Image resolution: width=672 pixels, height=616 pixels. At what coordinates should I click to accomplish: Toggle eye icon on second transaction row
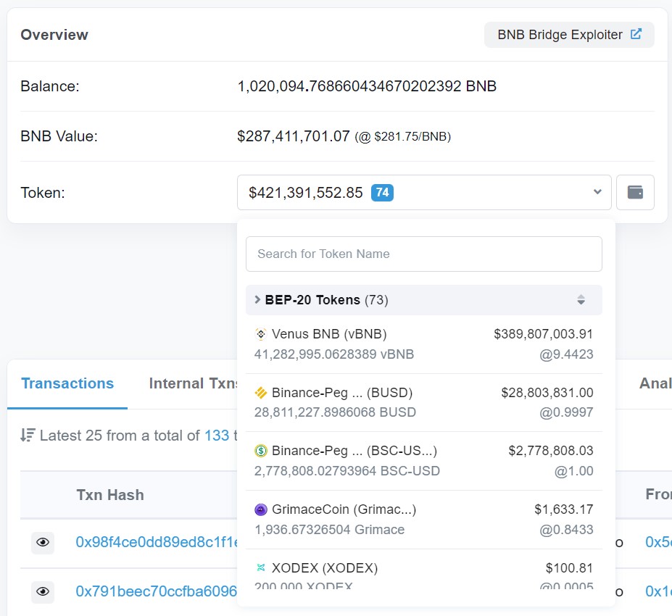click(42, 592)
